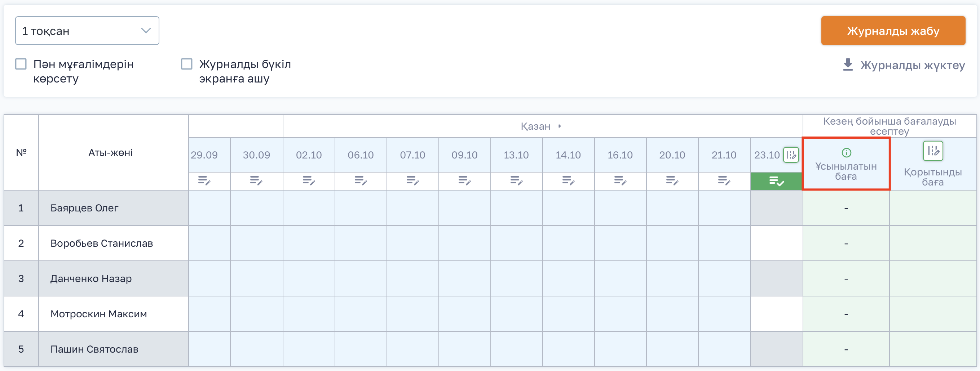Click final grade cell for Данченко Назар
Image resolution: width=980 pixels, height=371 pixels.
tap(932, 279)
